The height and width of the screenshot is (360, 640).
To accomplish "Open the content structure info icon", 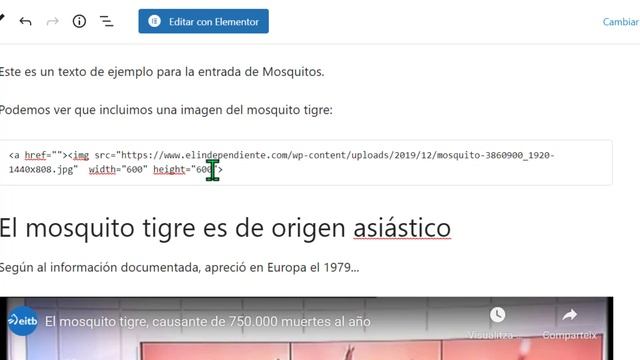I will [79, 21].
